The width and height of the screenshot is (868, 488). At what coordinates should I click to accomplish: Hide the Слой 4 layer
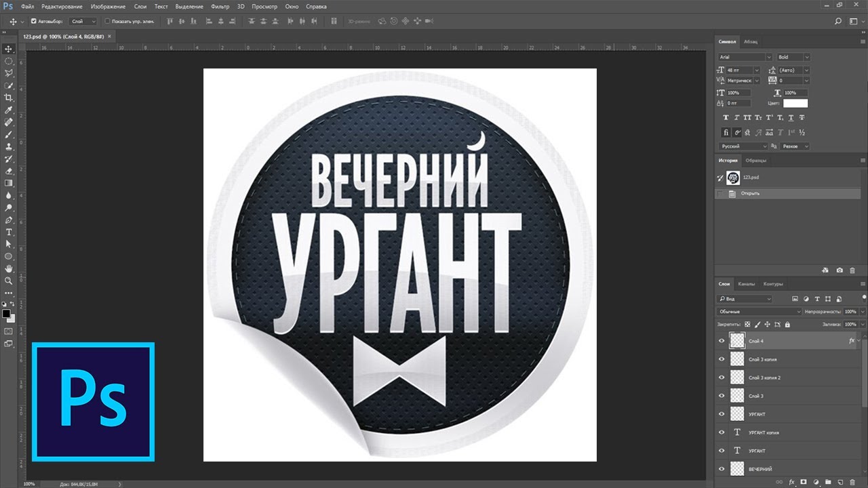pyautogui.click(x=722, y=341)
